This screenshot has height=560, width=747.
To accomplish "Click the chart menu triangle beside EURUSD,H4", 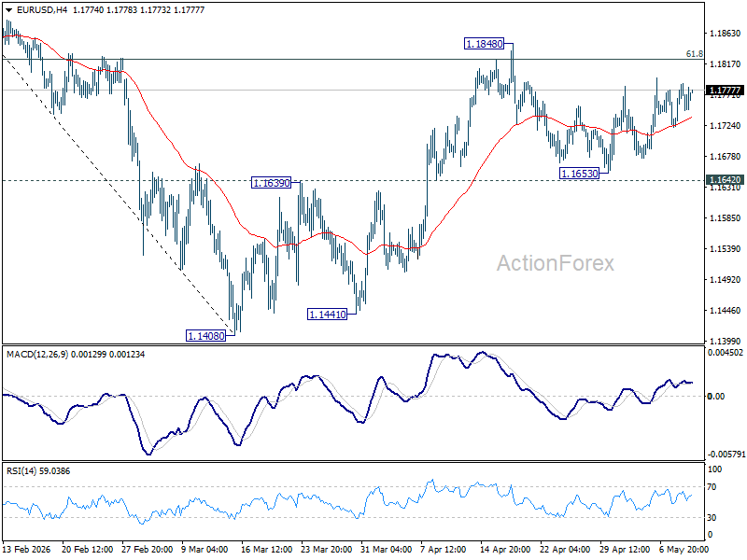I will coord(8,10).
